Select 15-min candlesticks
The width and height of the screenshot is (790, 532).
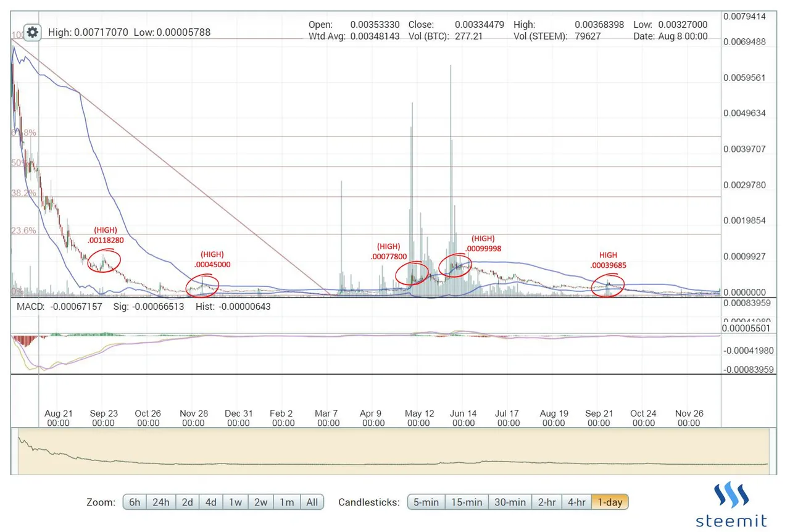(465, 502)
